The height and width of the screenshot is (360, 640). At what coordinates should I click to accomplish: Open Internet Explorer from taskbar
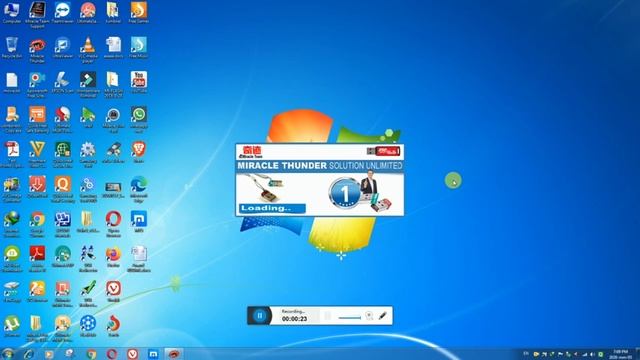coord(29,354)
